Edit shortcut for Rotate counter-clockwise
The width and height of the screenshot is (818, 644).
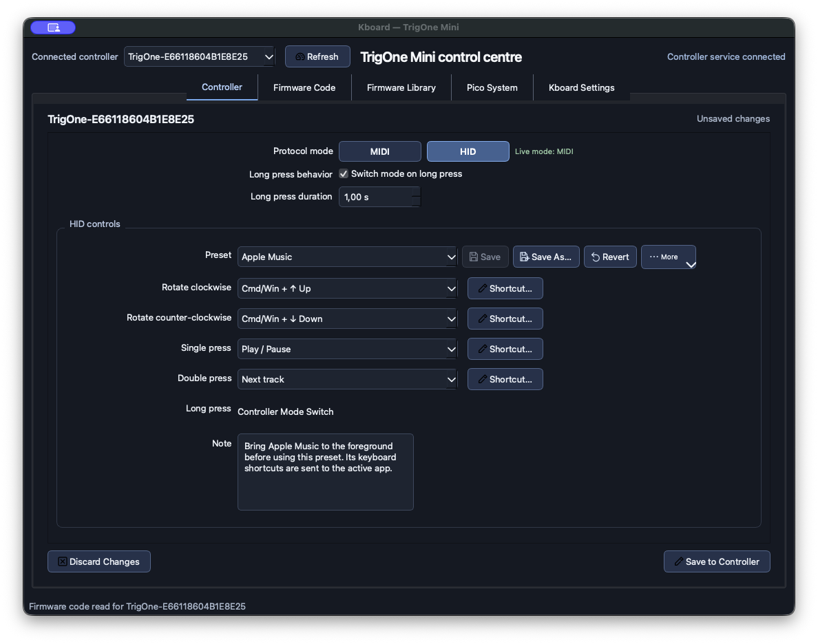tap(505, 319)
